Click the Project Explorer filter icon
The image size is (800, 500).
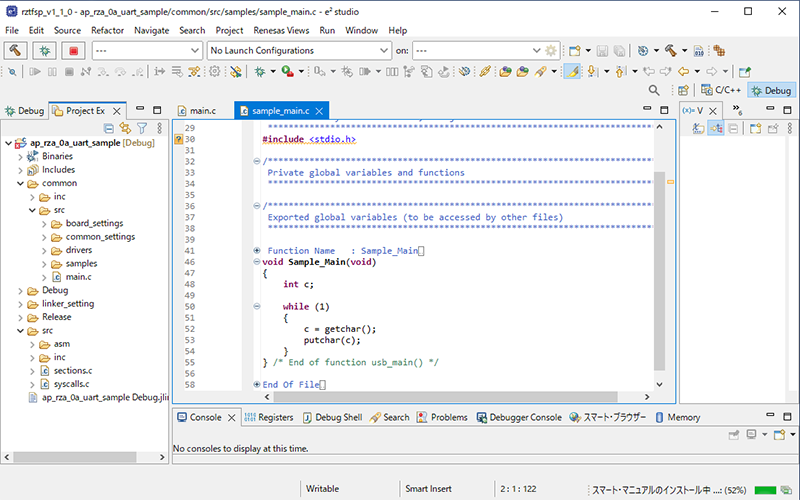click(142, 128)
